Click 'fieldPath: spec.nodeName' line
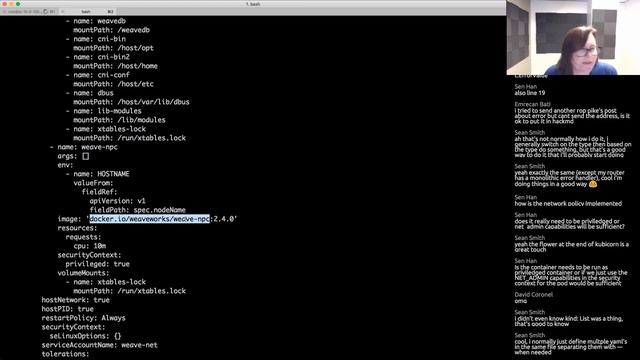 pos(138,210)
